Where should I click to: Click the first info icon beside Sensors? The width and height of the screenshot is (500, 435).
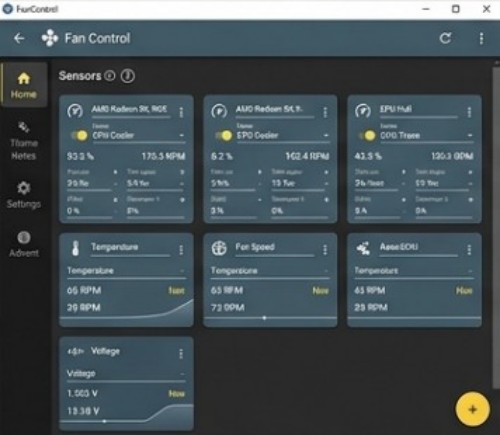[x=110, y=76]
